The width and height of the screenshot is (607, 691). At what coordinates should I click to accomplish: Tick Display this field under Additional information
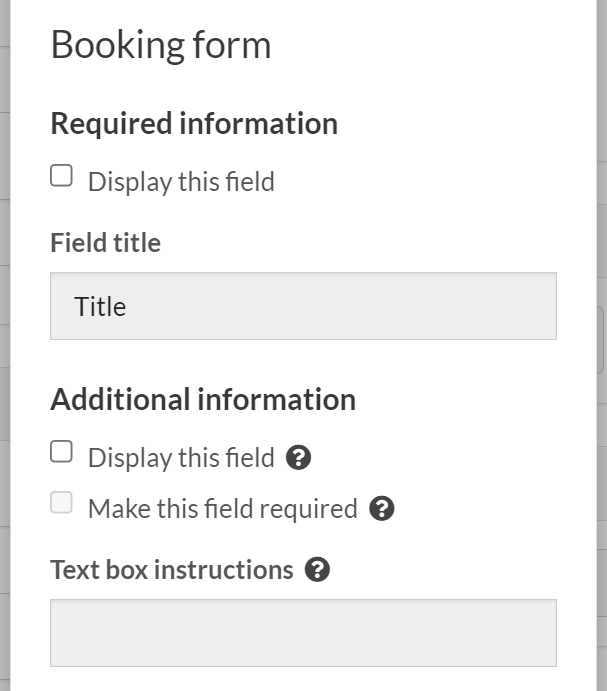pyautogui.click(x=62, y=453)
